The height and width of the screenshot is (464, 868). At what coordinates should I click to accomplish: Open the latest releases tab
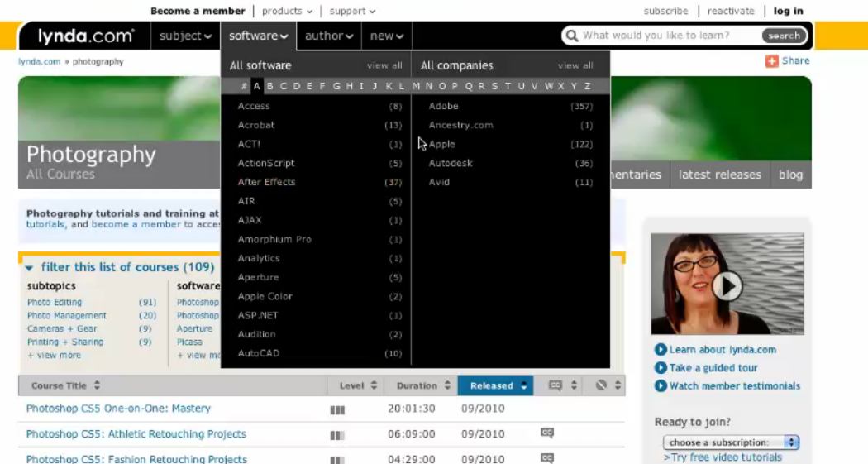pos(720,175)
